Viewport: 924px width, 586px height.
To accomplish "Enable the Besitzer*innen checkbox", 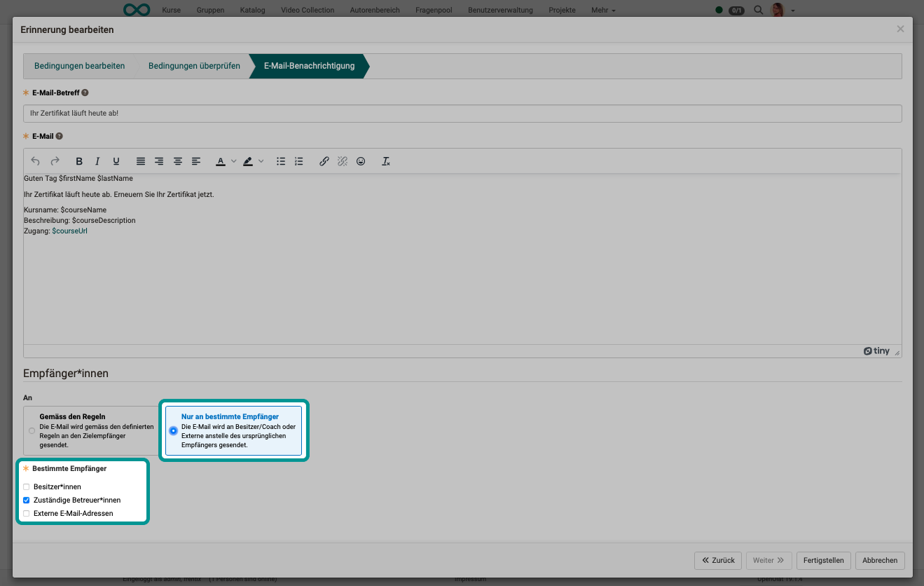I will 26,486.
